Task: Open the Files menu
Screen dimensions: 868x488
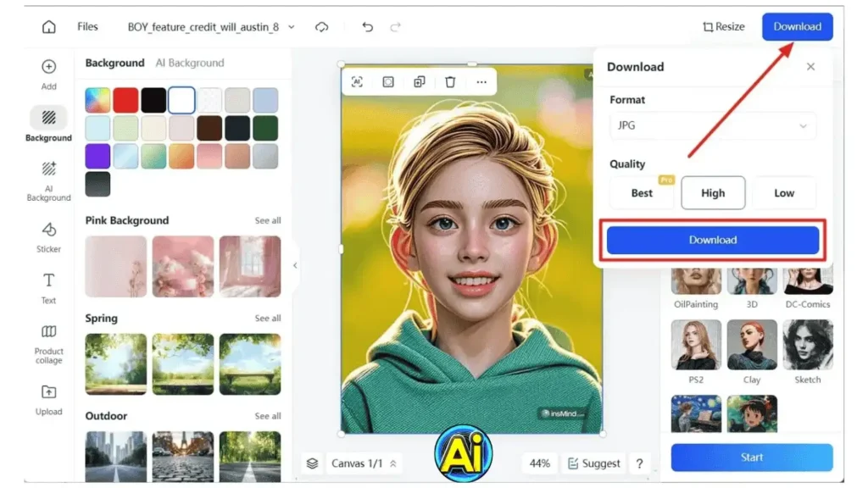Action: point(87,27)
